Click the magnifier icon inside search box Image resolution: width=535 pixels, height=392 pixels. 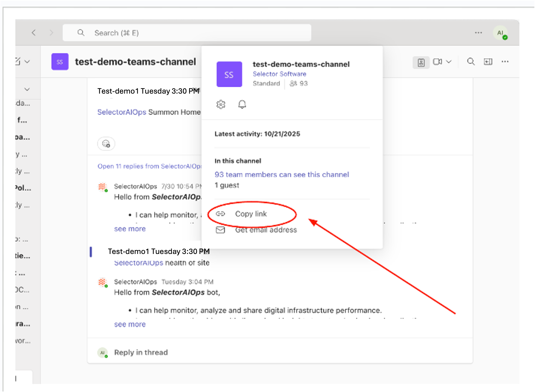tap(81, 32)
